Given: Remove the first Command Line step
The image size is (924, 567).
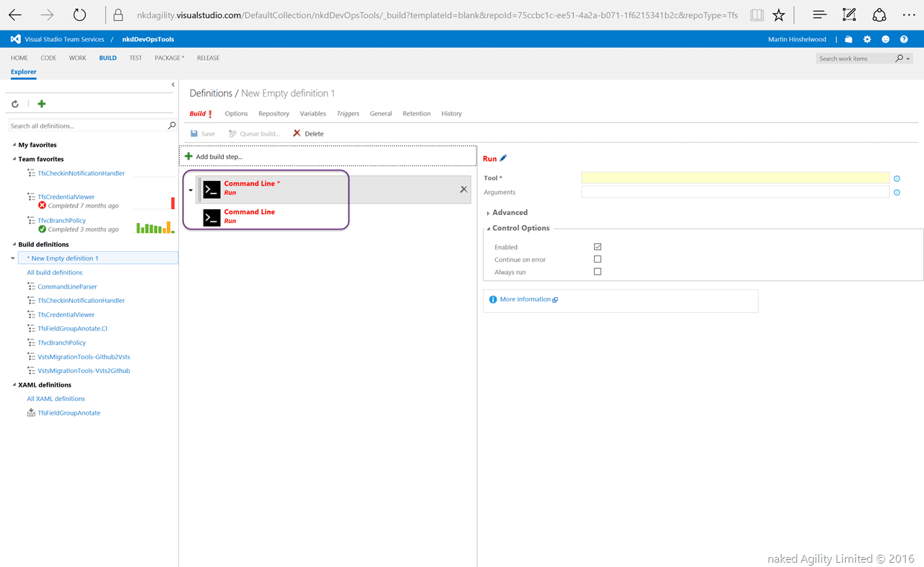Looking at the screenshot, I should 463,189.
